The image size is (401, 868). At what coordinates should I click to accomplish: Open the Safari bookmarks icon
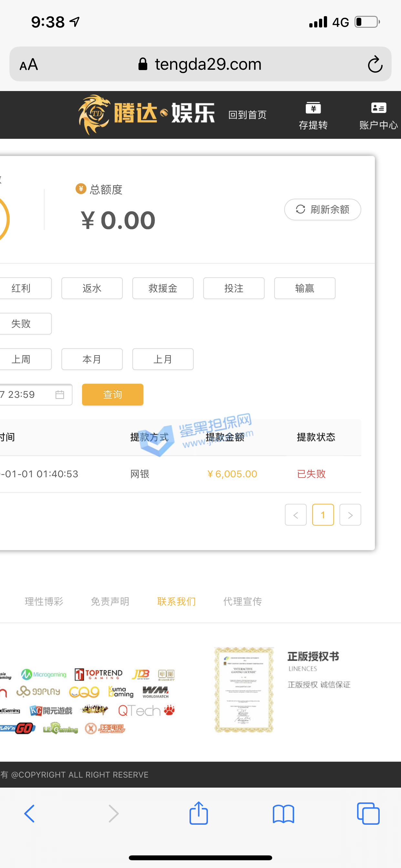point(283,814)
